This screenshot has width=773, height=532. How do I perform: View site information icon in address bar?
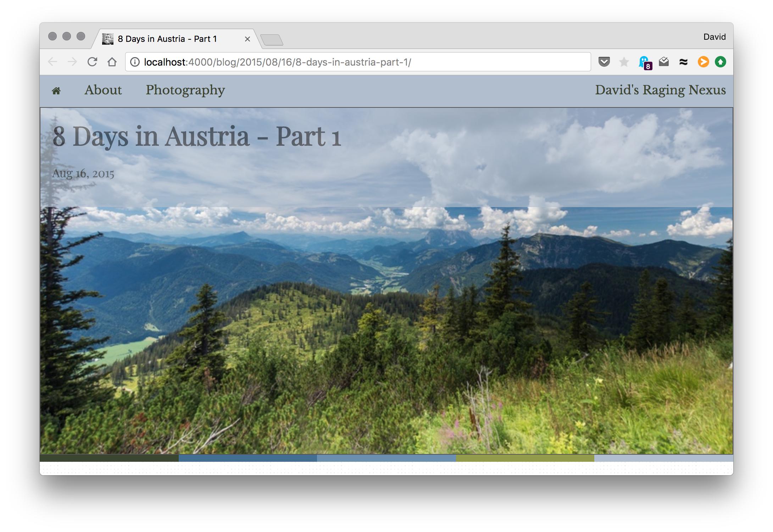point(135,62)
